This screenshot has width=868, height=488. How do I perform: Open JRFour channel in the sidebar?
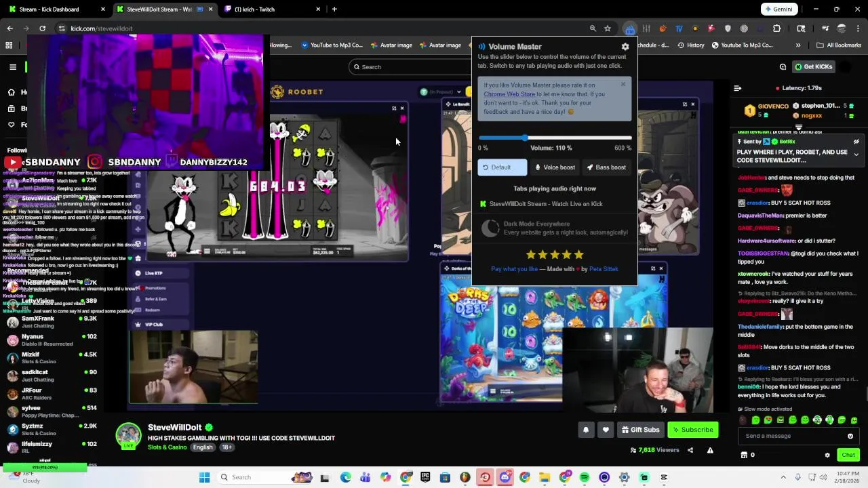[x=52, y=394]
